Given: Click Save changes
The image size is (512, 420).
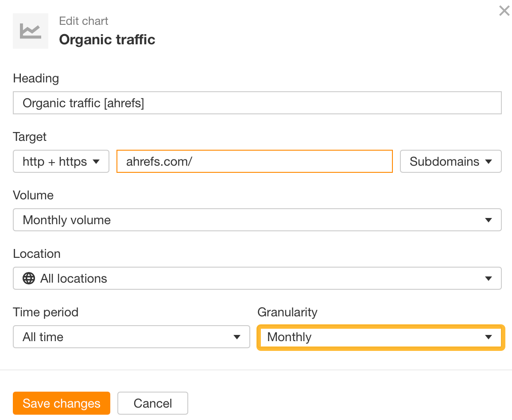Looking at the screenshot, I should click(61, 403).
